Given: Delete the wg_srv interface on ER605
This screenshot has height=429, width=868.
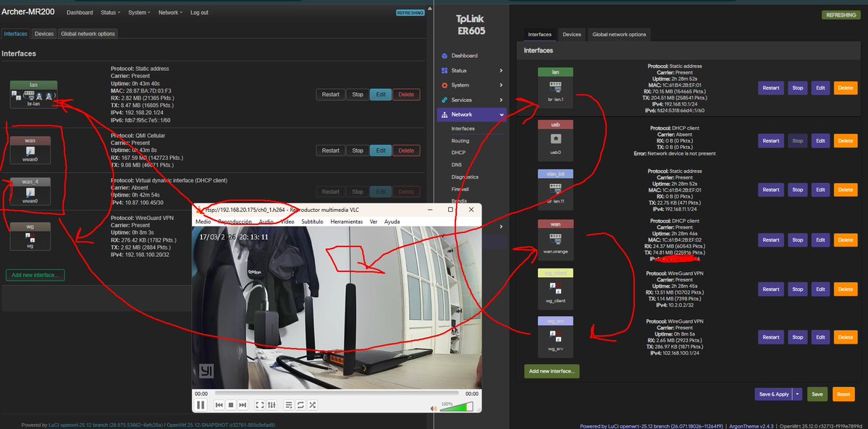Looking at the screenshot, I should (x=846, y=337).
